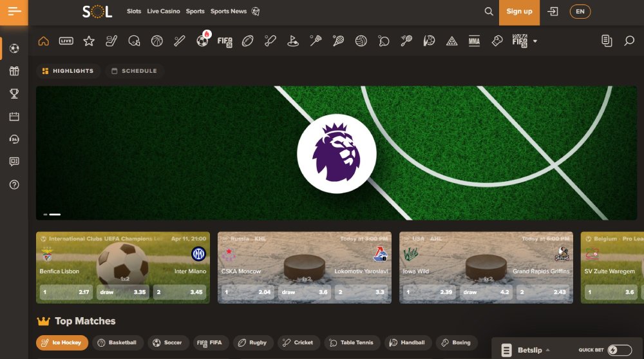Open sidebar gift bonuses icon
644x359 pixels.
[14, 71]
